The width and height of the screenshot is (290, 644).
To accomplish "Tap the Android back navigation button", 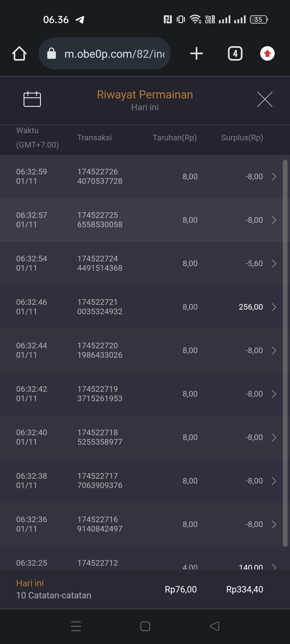I will [x=214, y=626].
